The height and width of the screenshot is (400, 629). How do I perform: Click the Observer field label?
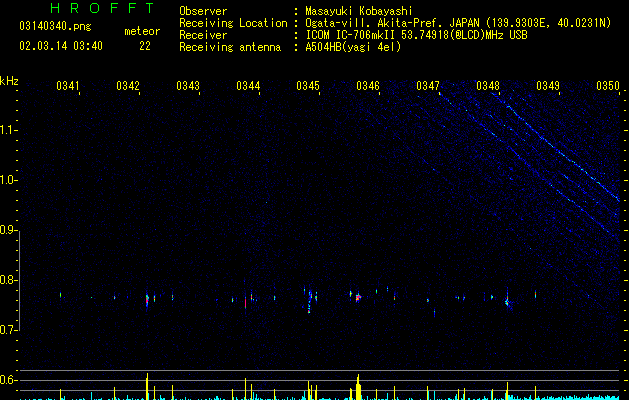coord(203,11)
